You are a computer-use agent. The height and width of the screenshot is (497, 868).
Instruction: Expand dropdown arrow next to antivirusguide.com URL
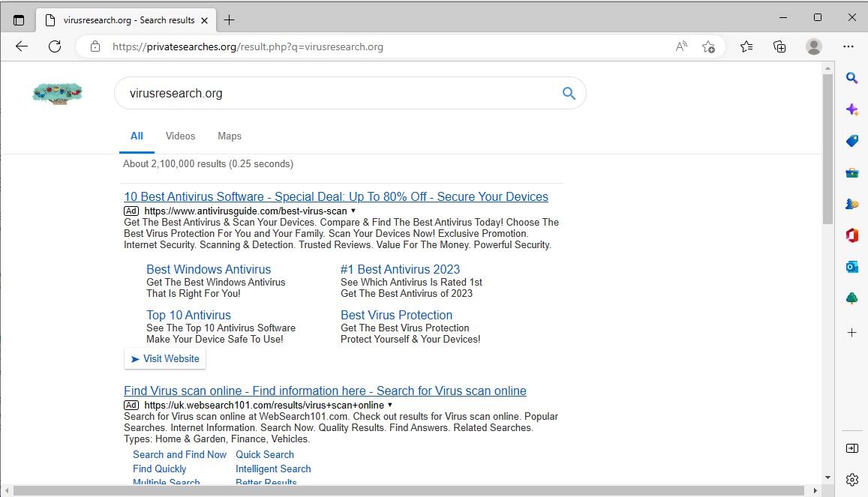point(353,211)
